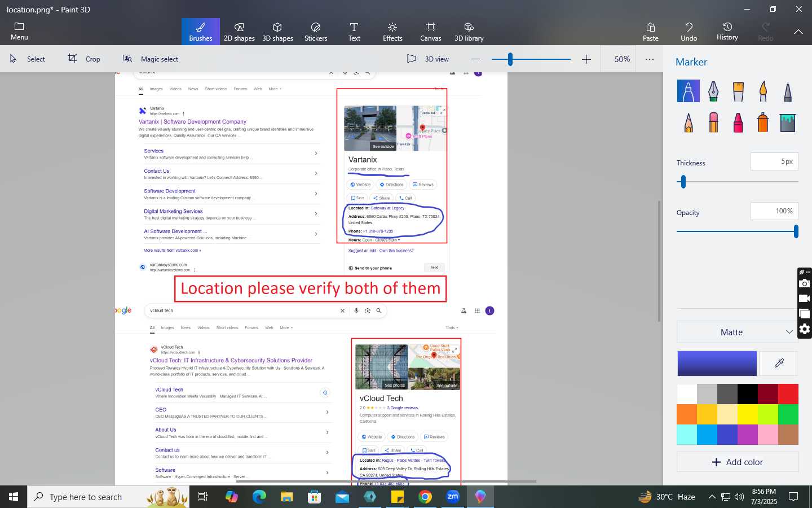Pick the pink color swatch
The image size is (812, 508).
coord(768,435)
